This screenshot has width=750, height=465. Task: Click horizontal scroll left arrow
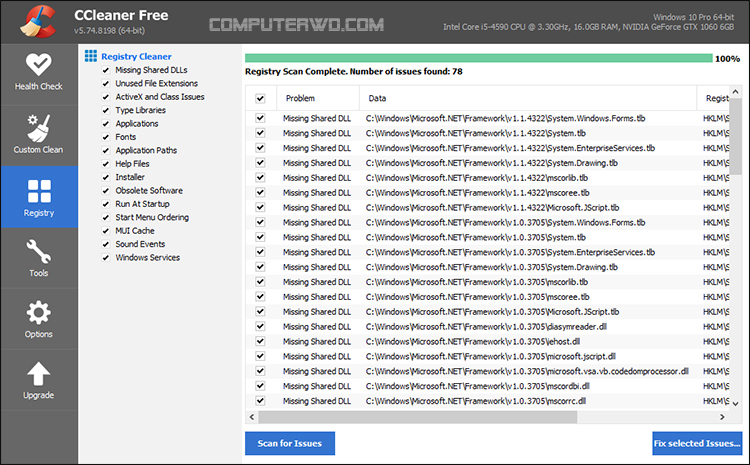[252, 417]
